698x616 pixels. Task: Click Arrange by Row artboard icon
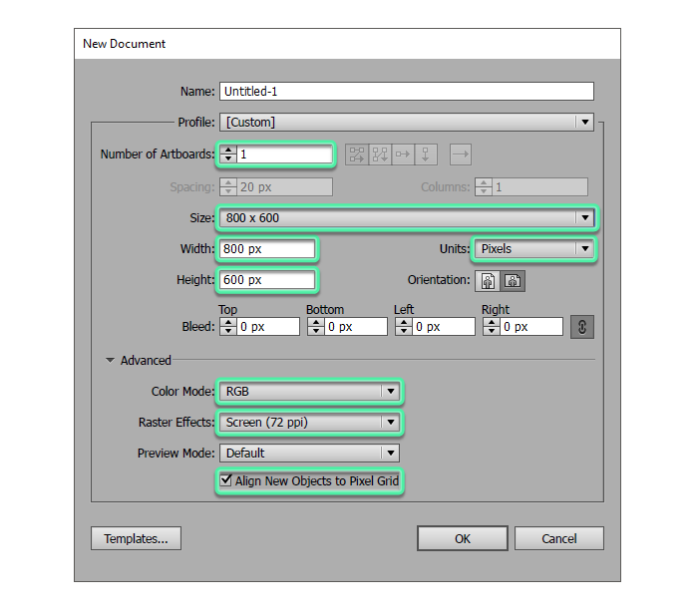point(403,154)
